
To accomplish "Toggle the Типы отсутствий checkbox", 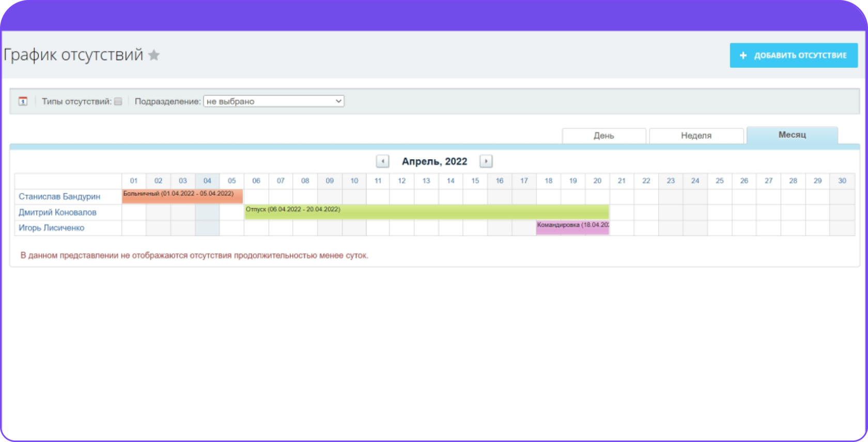I will [118, 101].
